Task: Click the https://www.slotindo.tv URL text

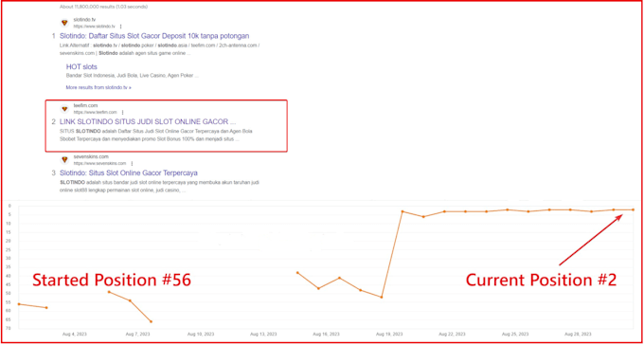Action: (96, 26)
